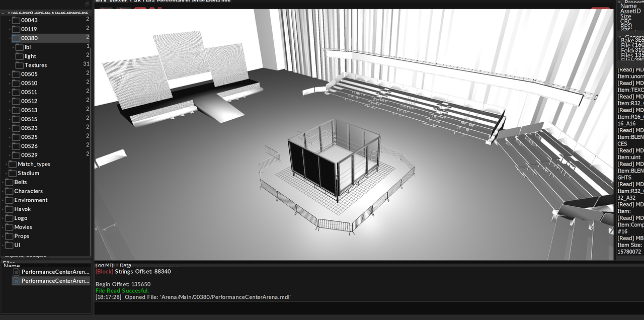Image resolution: width=644 pixels, height=320 pixels.
Task: Expand the ibl subfolder arrow
Action: pos(13,47)
